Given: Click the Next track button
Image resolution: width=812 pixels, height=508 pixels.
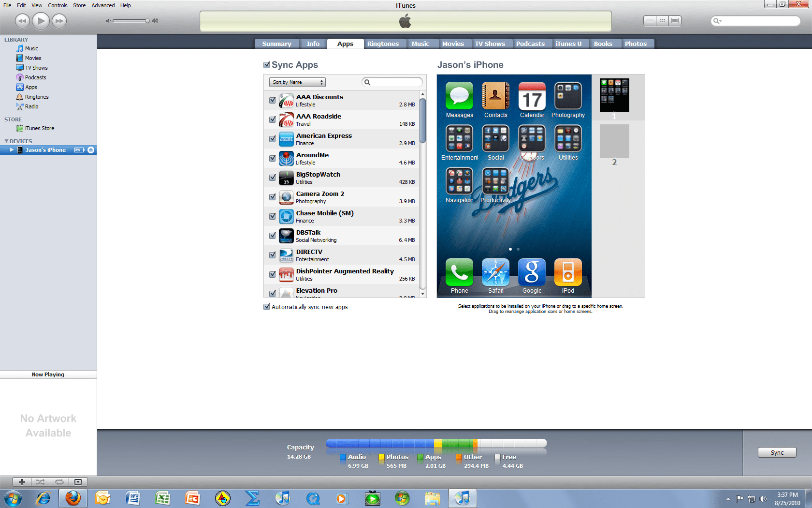Looking at the screenshot, I should click(x=59, y=21).
